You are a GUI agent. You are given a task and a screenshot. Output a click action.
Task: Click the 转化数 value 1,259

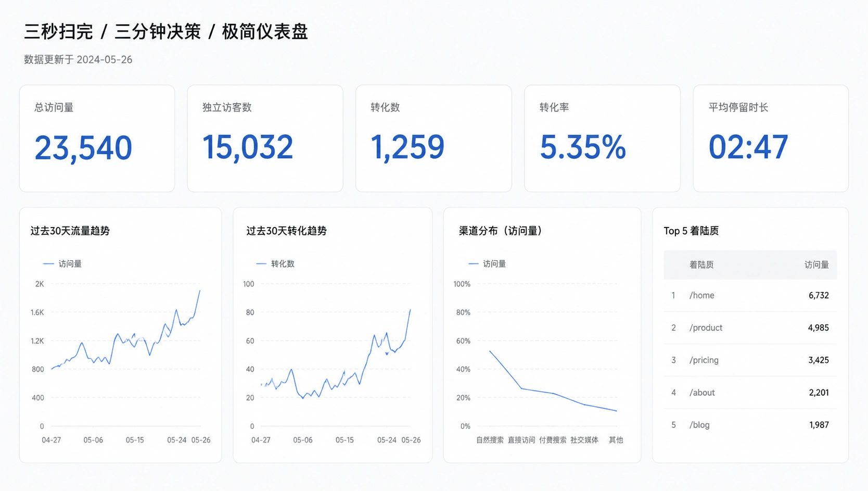point(407,147)
